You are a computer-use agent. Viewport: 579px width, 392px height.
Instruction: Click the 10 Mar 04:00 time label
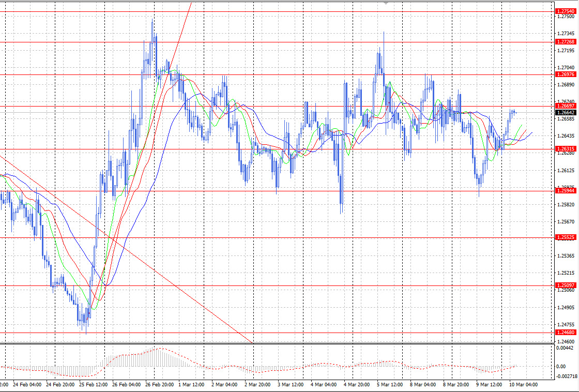click(524, 385)
